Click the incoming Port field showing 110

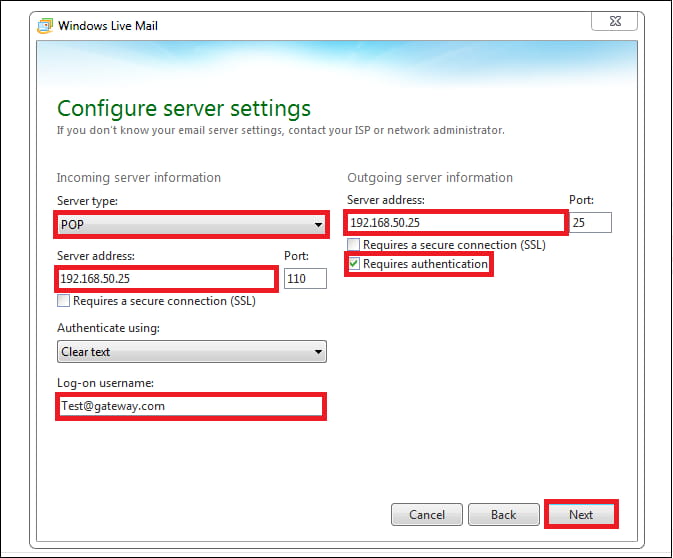pyautogui.click(x=305, y=279)
